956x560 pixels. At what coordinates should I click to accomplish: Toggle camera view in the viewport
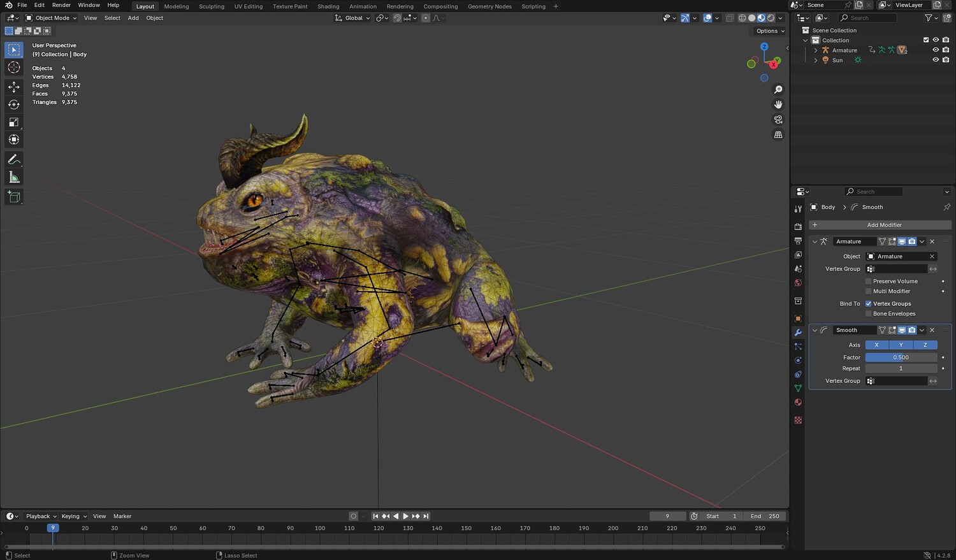778,120
